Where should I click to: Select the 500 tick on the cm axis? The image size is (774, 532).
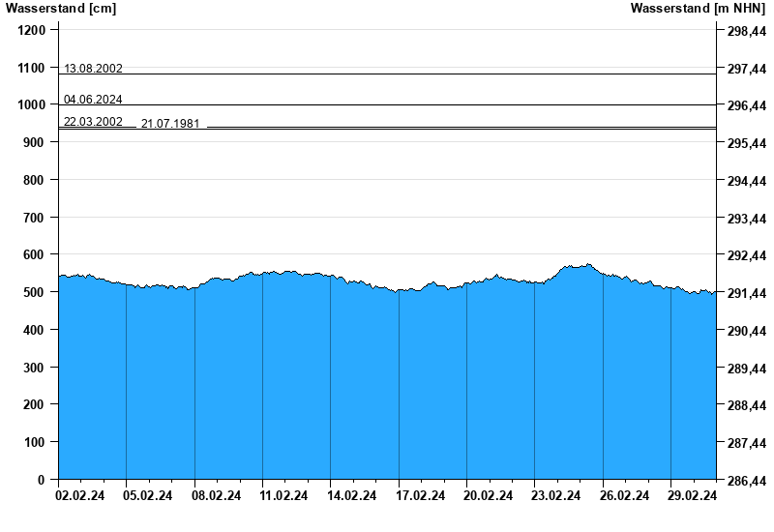[35, 292]
